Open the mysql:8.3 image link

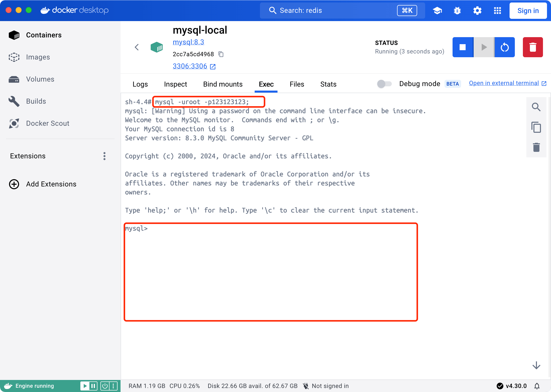[188, 42]
